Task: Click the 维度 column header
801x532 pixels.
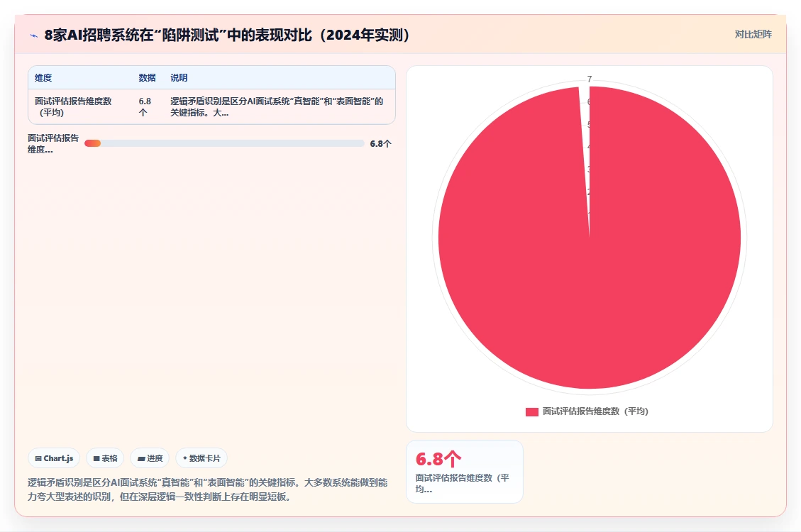Action: pos(43,77)
